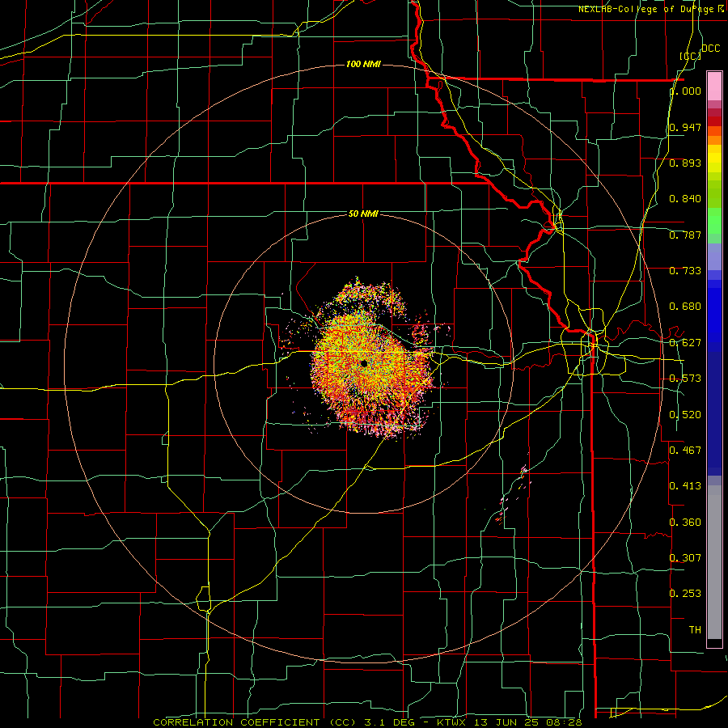The width and height of the screenshot is (728, 728).
Task: Select the 0.947 value on the scale
Action: point(685,127)
